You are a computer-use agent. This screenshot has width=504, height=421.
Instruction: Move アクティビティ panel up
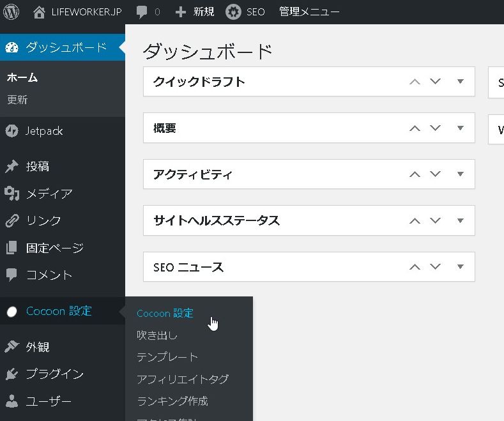[415, 174]
